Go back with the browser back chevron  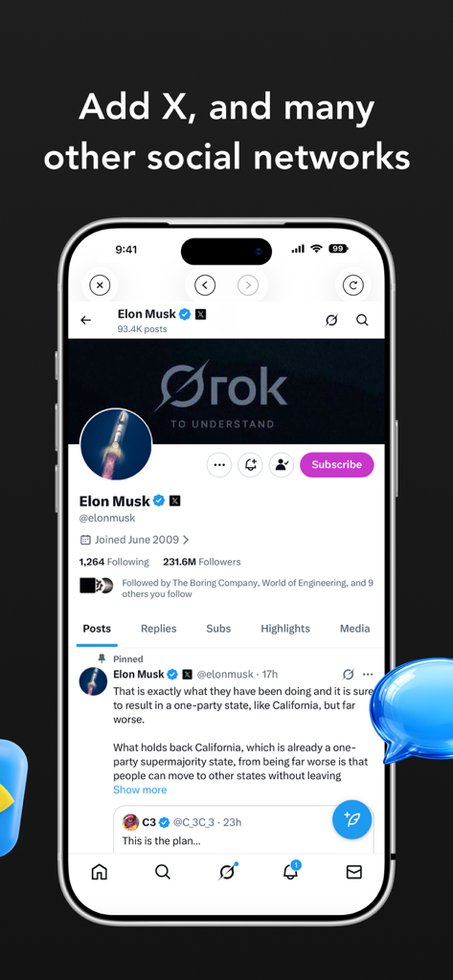point(205,285)
